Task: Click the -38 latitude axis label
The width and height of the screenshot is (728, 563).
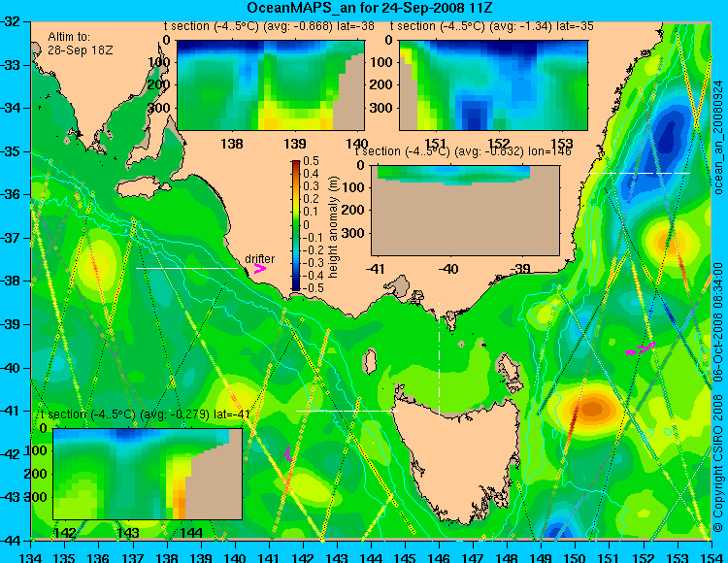Action: click(x=11, y=281)
